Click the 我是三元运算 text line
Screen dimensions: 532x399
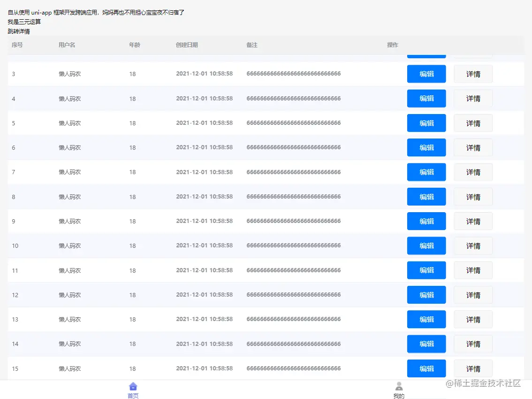coord(24,22)
